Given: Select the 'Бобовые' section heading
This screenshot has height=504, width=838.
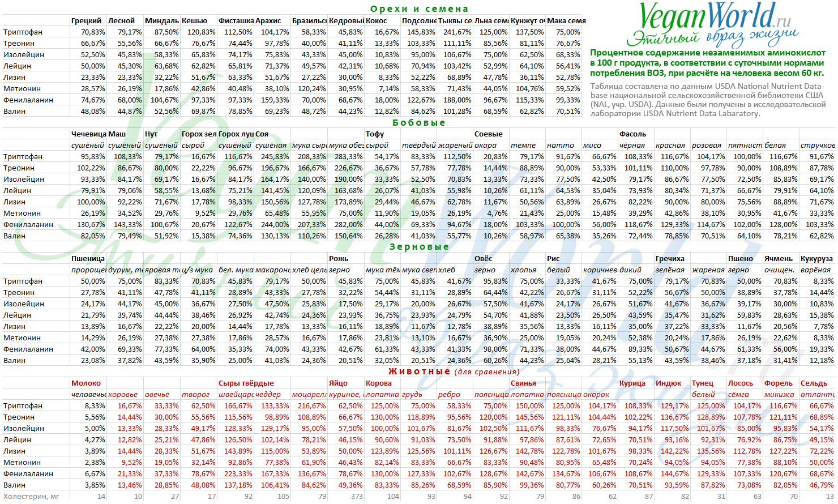Looking at the screenshot, I should coord(419,122).
